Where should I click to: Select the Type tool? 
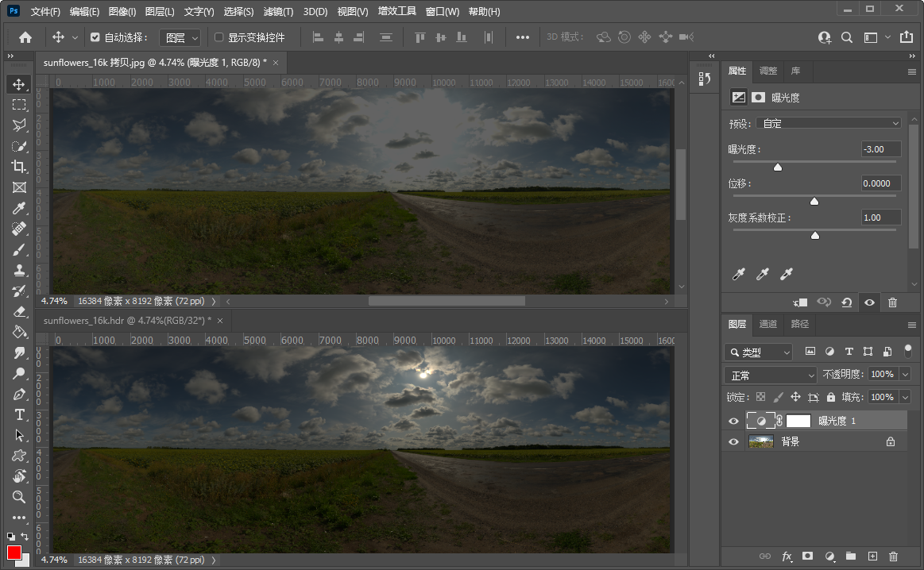click(x=19, y=415)
